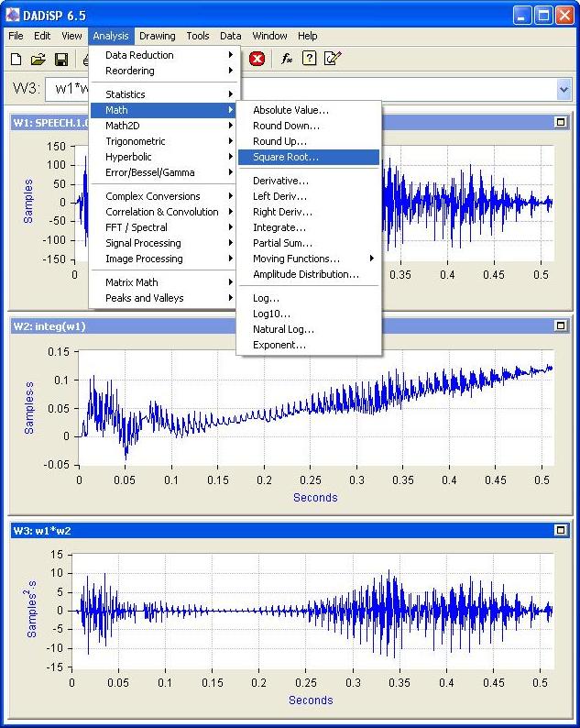Select Right Deriv menu item

309,212
